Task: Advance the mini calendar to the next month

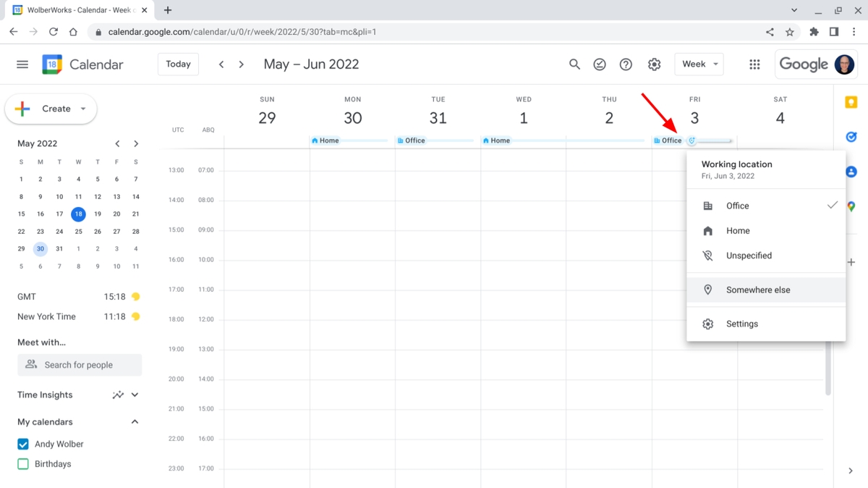Action: point(136,143)
